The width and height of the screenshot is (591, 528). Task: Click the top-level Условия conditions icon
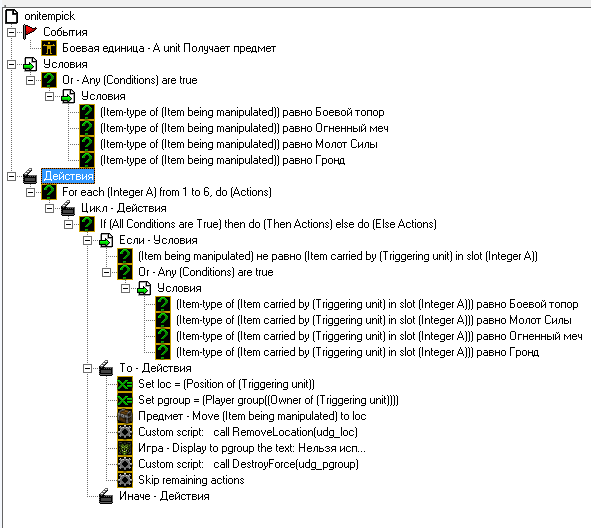coord(30,64)
